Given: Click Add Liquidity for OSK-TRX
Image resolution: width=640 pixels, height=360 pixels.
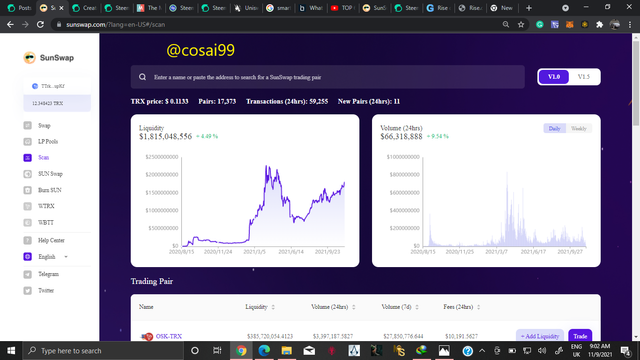Looking at the screenshot, I should point(540,336).
